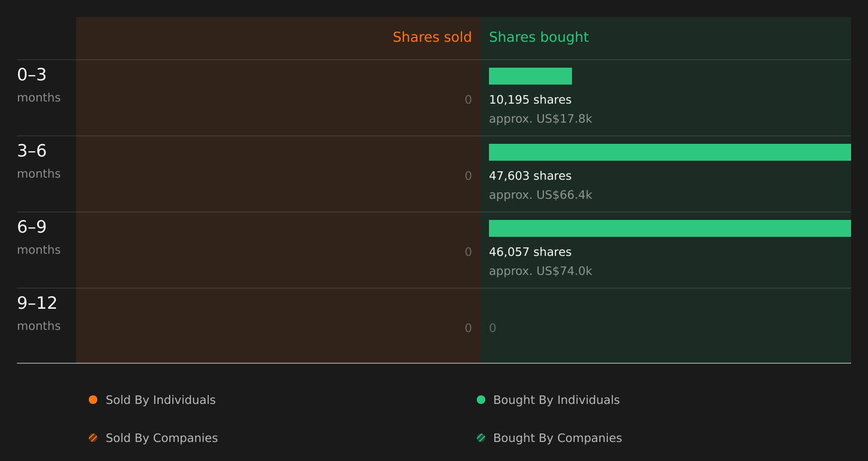This screenshot has width=868, height=461.
Task: Click the zero shares bought in 9–12 months
Action: point(493,328)
